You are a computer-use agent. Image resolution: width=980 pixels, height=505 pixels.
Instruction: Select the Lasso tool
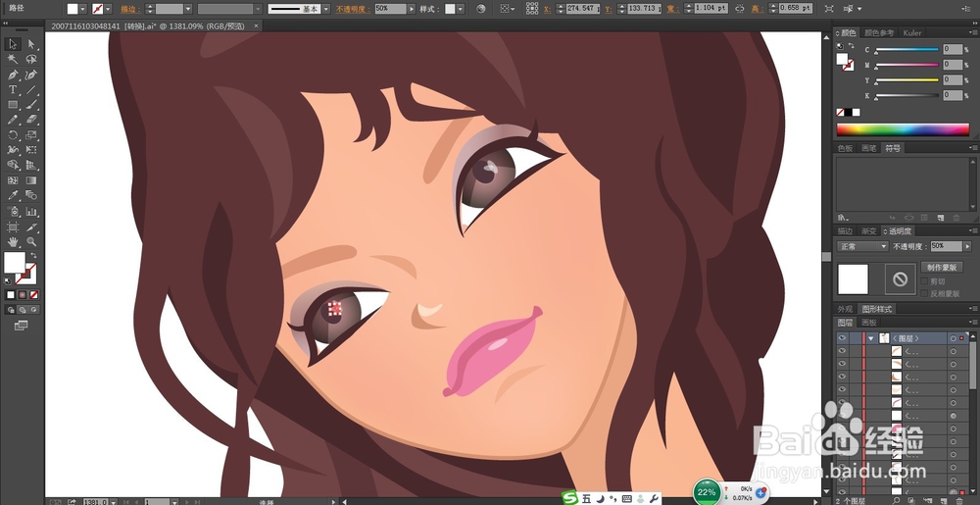click(x=31, y=60)
